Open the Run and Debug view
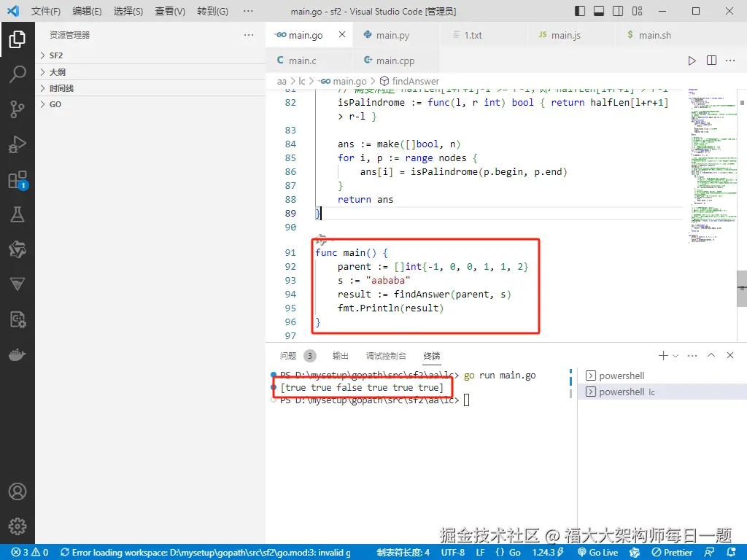This screenshot has height=560, width=747. click(x=18, y=144)
